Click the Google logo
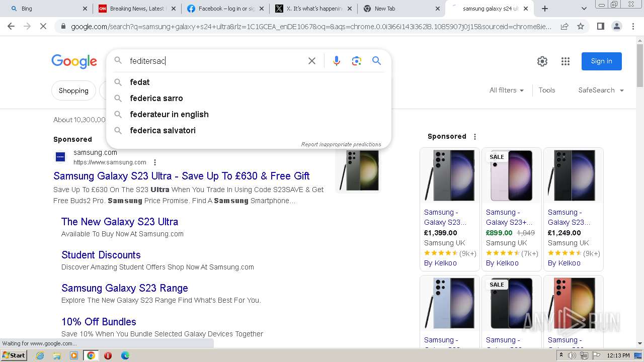644x362 pixels. (x=74, y=61)
